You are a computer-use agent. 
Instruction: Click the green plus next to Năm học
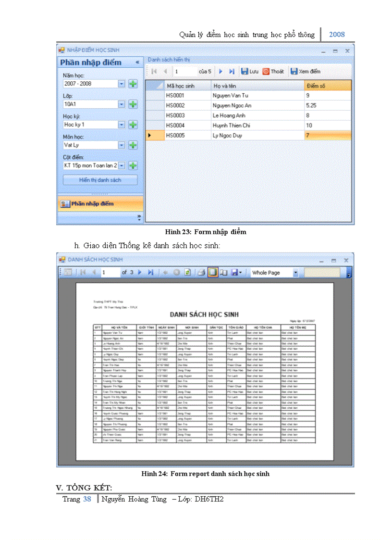click(133, 84)
